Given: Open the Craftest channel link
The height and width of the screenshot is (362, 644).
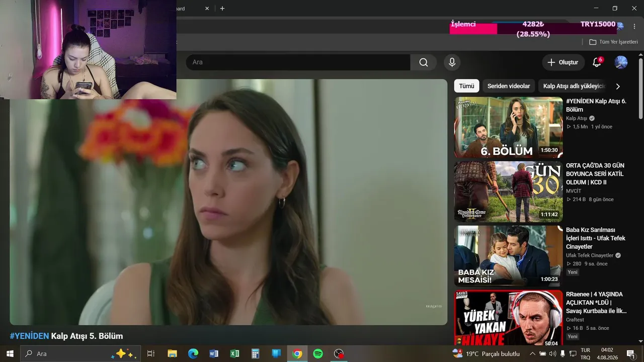Looking at the screenshot, I should pyautogui.click(x=575, y=320).
